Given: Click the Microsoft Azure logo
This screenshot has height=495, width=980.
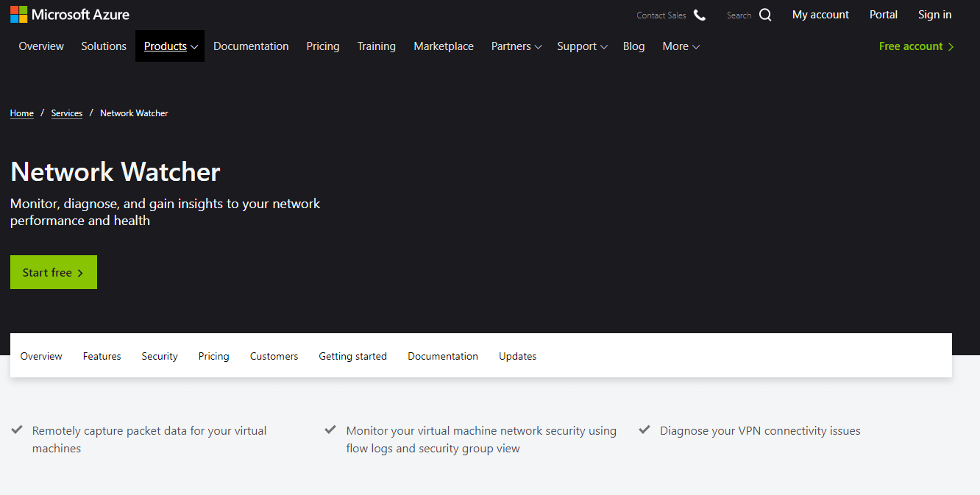Looking at the screenshot, I should pos(69,14).
